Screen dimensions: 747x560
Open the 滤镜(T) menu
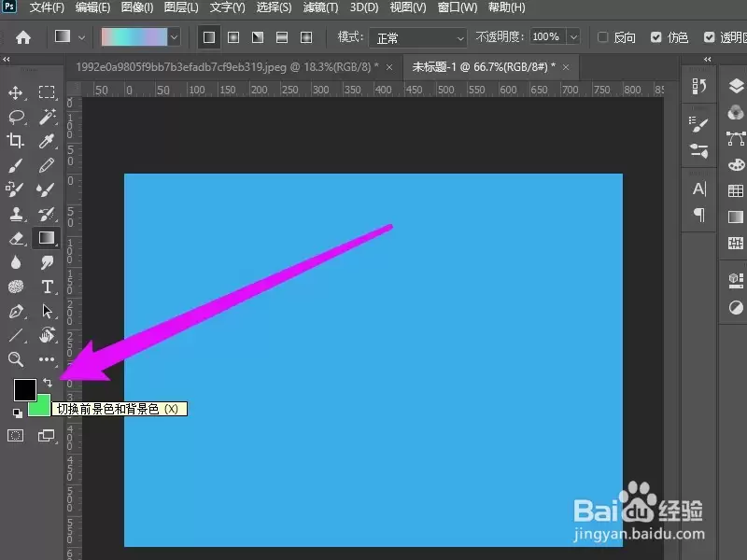[320, 7]
